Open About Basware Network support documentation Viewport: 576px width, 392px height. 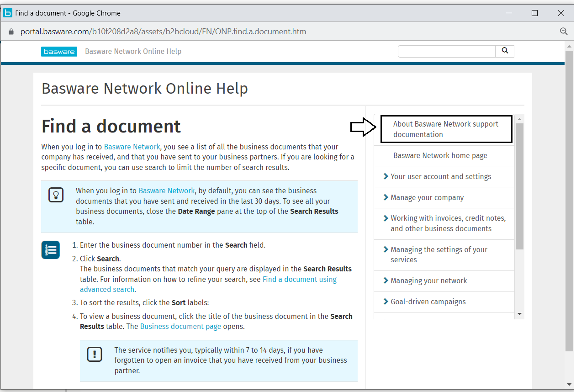pyautogui.click(x=446, y=129)
